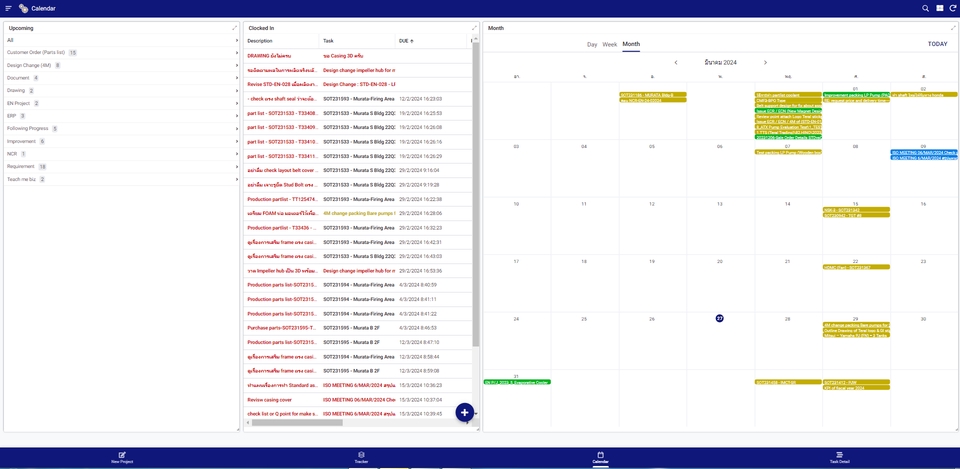
Task: Expand Following Progress category
Action: tap(121, 129)
